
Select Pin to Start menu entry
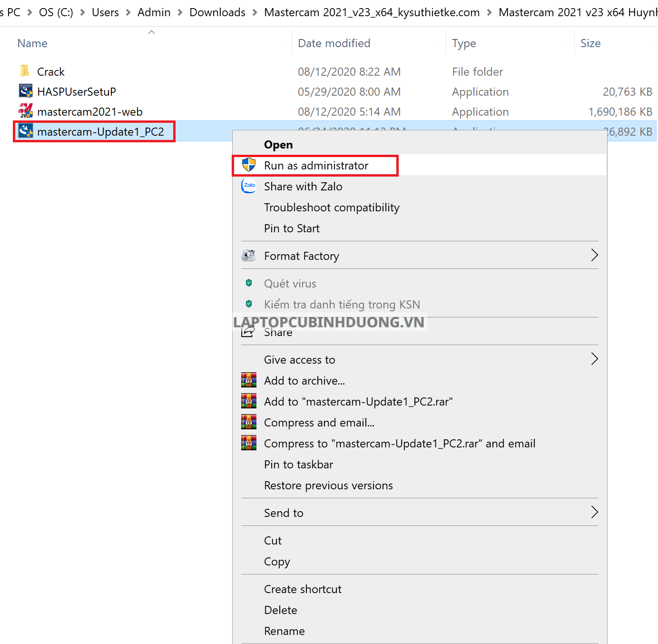292,228
